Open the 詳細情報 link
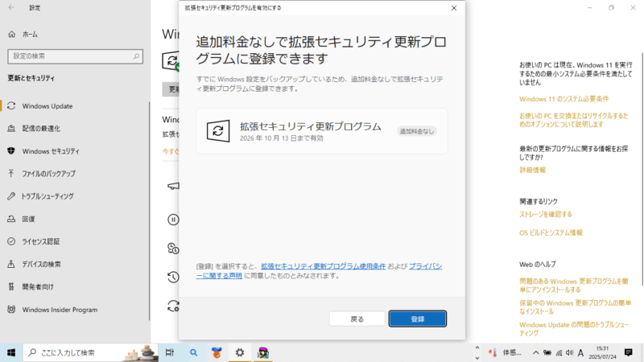Screen dimensions: 644x362 pos(532,170)
